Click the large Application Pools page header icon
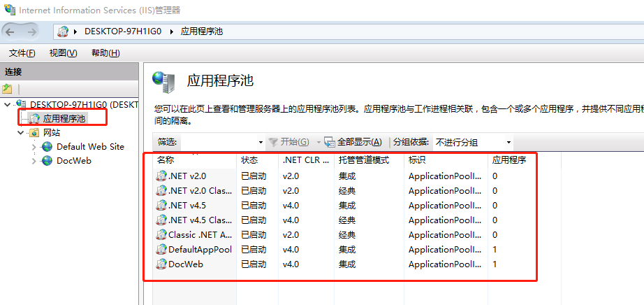The width and height of the screenshot is (644, 305). (164, 82)
